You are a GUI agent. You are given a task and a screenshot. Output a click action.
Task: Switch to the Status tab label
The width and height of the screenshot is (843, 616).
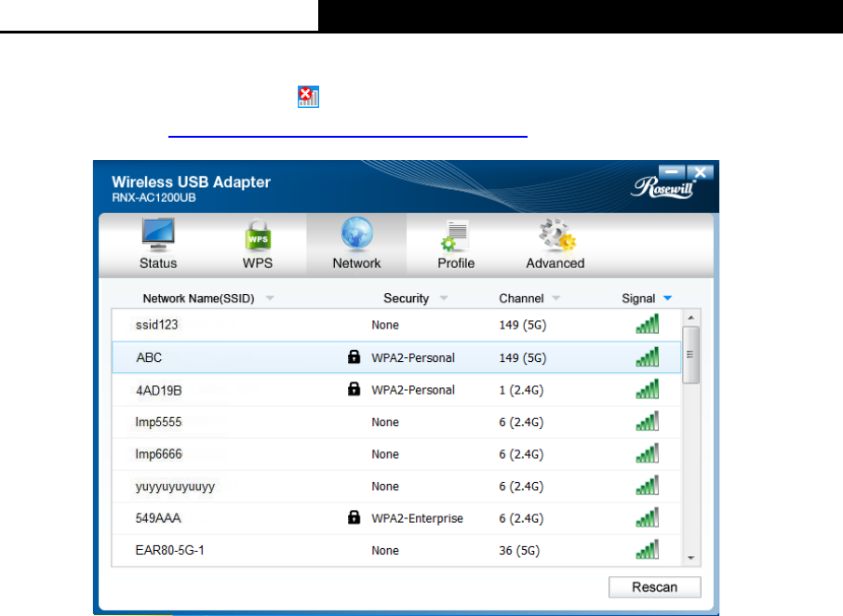(158, 263)
